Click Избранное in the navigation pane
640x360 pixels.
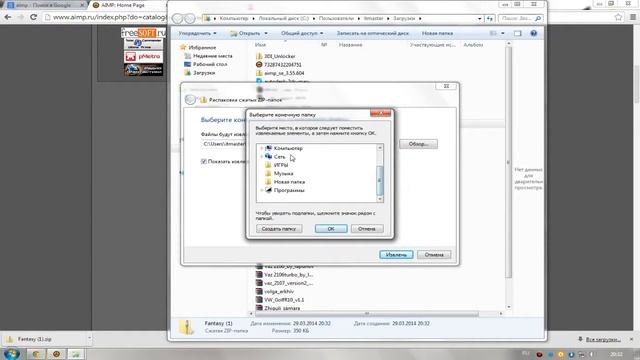point(202,47)
